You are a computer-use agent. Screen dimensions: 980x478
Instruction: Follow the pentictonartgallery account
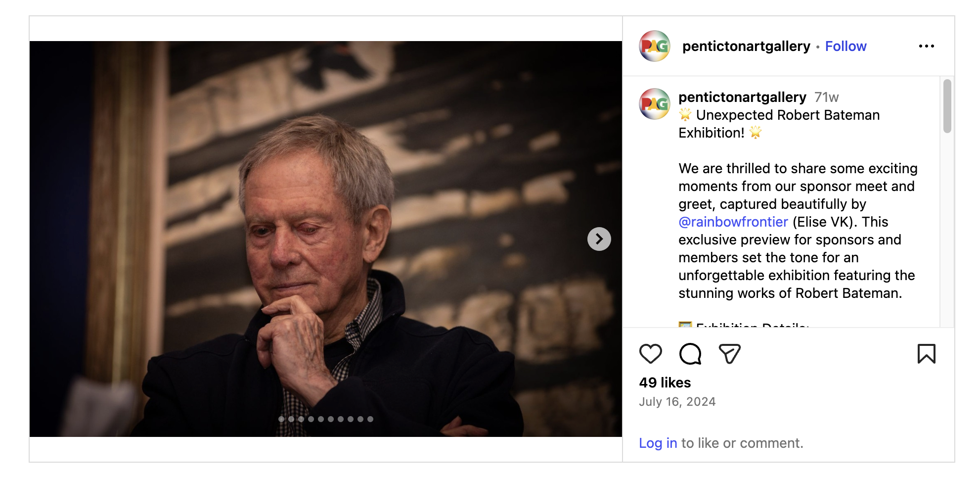[846, 46]
